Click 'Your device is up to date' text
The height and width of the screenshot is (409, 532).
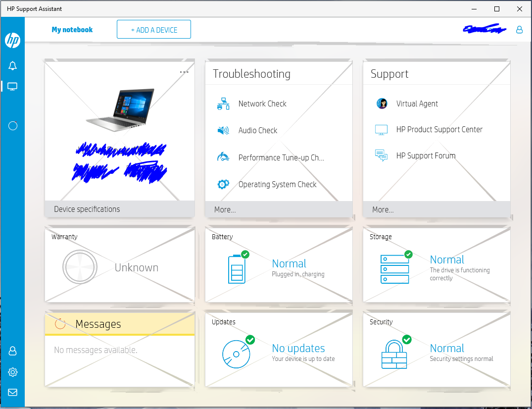click(x=303, y=359)
